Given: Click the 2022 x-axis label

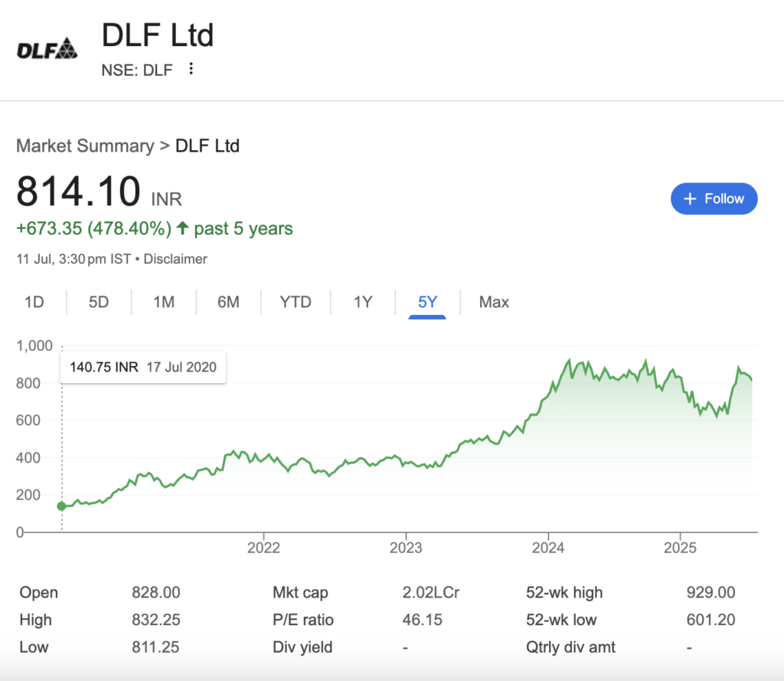Looking at the screenshot, I should coord(263,548).
